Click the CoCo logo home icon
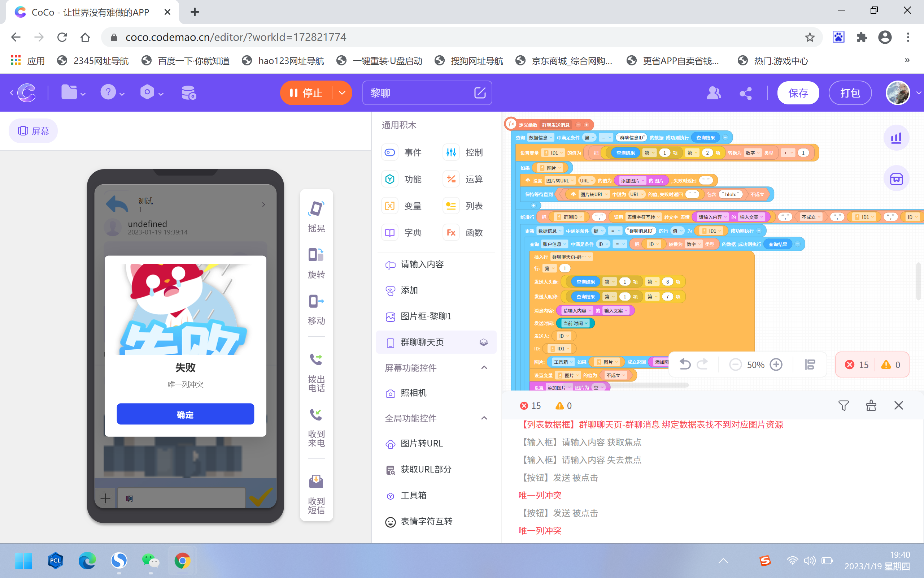Image resolution: width=924 pixels, height=578 pixels. click(26, 92)
